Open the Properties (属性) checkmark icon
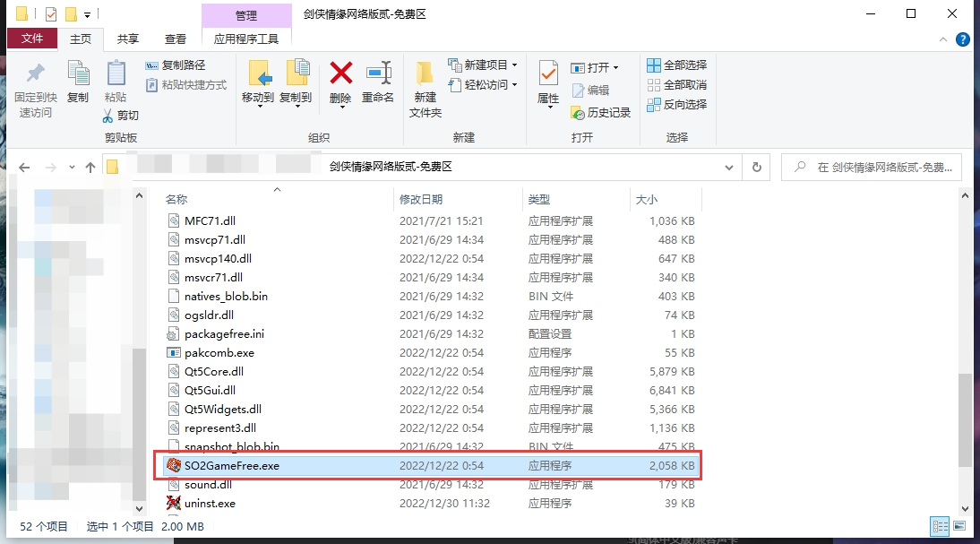Screen dimensions: 980x544 click(548, 73)
